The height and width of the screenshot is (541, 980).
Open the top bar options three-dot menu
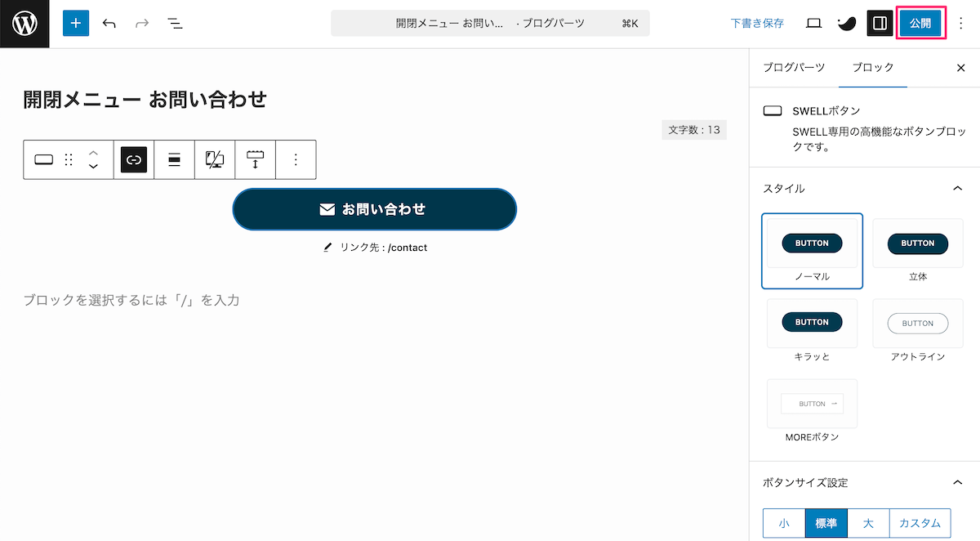click(961, 24)
